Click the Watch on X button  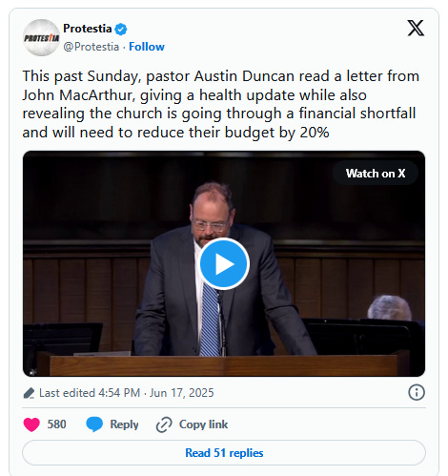(x=376, y=174)
